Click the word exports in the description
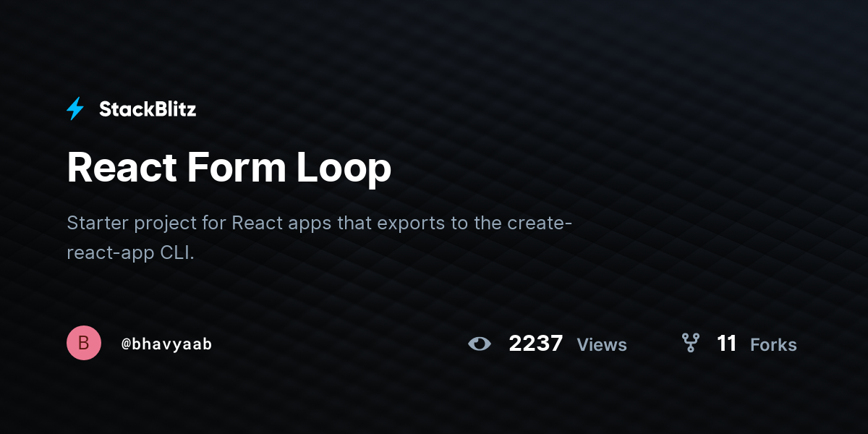Screen dimensions: 868x434 pos(411,224)
